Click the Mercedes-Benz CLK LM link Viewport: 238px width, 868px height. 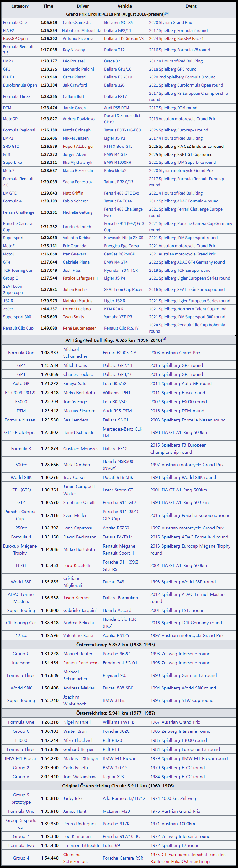click(123, 433)
